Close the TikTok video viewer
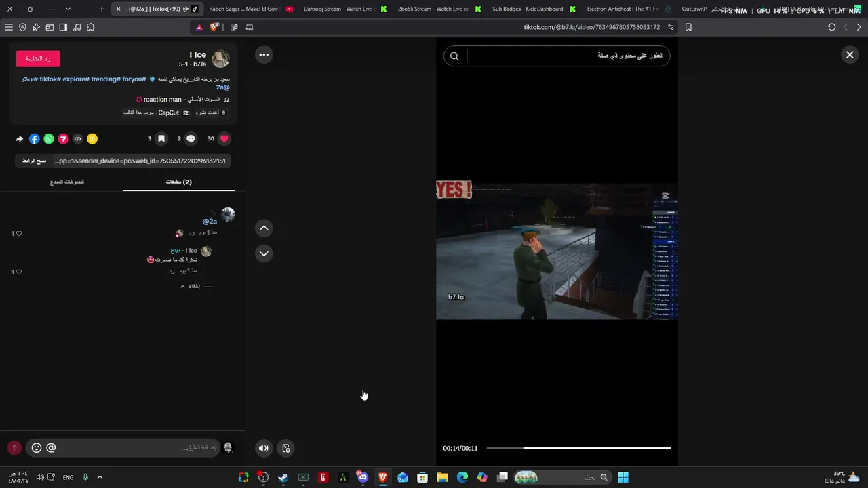 850,55
